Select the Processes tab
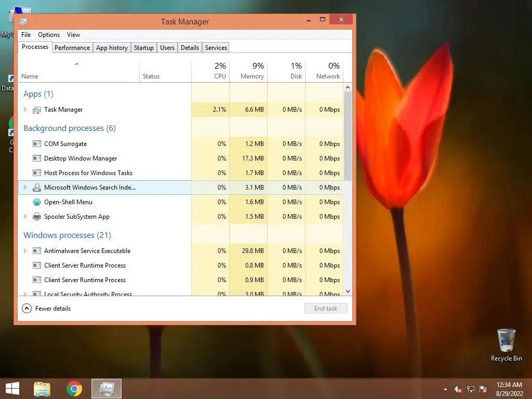The height and width of the screenshot is (399, 532). (35, 47)
